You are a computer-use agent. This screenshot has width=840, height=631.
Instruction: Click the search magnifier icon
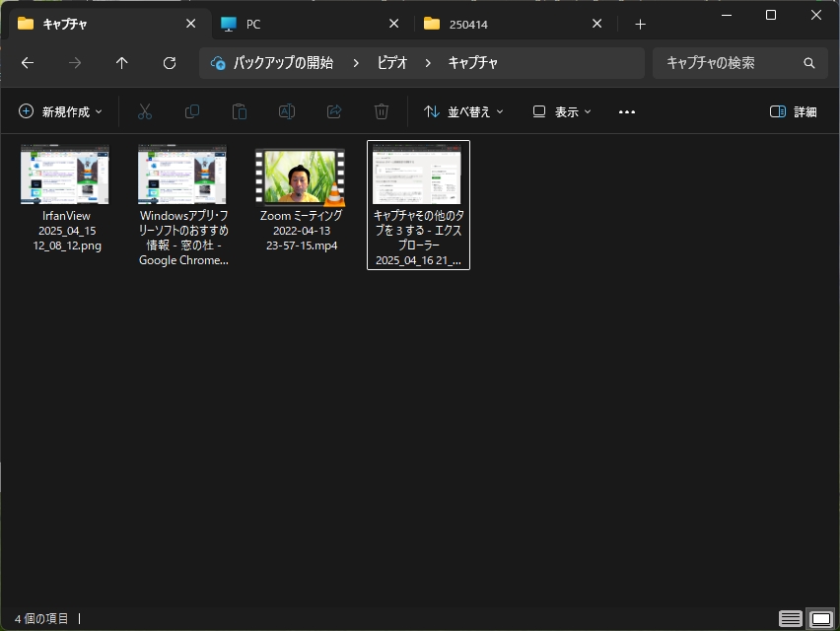point(808,63)
